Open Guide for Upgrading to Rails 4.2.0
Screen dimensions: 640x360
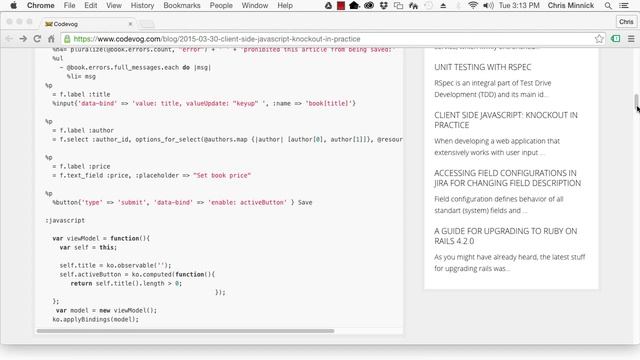click(x=505, y=236)
